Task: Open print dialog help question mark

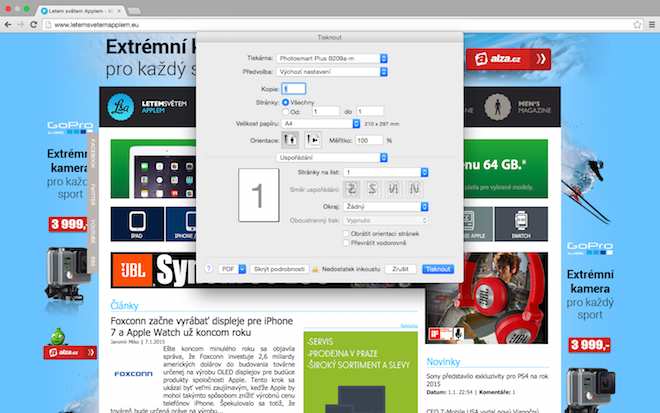Action: [x=209, y=269]
